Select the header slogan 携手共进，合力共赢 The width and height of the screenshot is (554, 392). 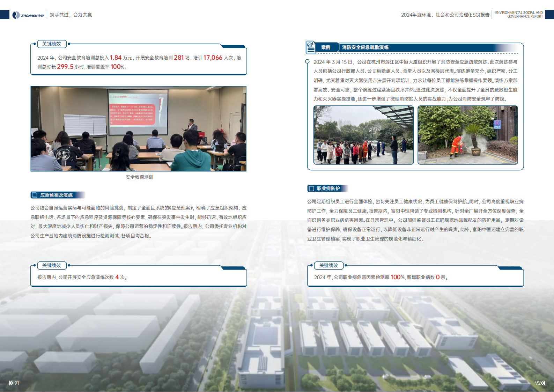point(71,15)
